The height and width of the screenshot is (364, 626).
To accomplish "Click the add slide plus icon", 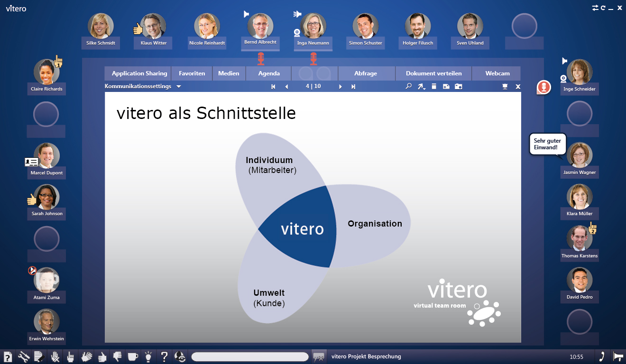I will [446, 86].
